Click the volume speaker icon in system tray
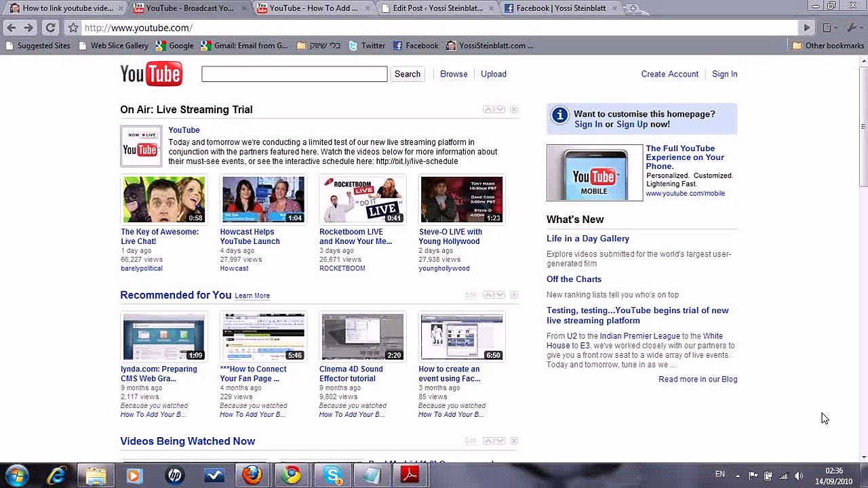 click(x=799, y=476)
